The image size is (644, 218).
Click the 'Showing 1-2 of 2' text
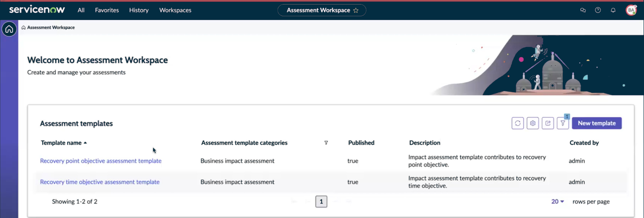74,201
